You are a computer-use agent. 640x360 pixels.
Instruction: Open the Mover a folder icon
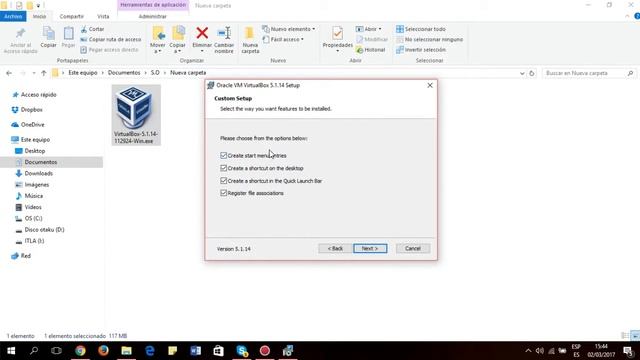(158, 33)
